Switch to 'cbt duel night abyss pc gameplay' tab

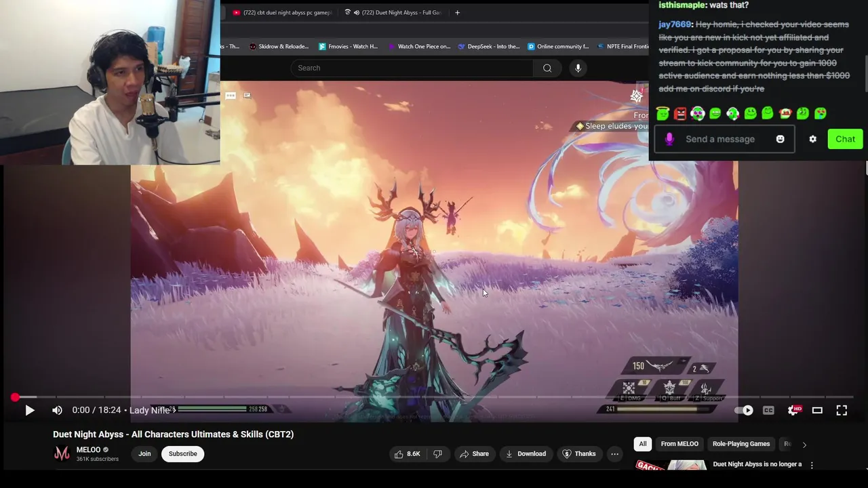pyautogui.click(x=281, y=12)
